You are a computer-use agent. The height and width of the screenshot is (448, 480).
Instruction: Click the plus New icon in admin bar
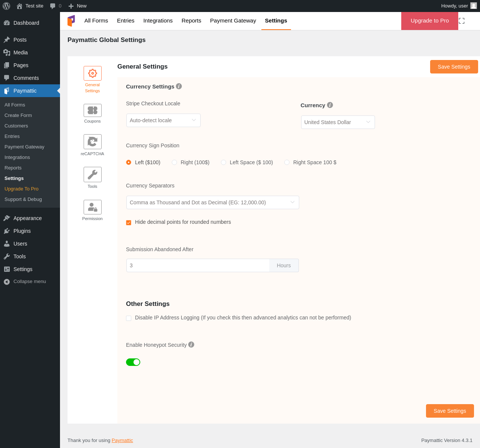(x=71, y=6)
